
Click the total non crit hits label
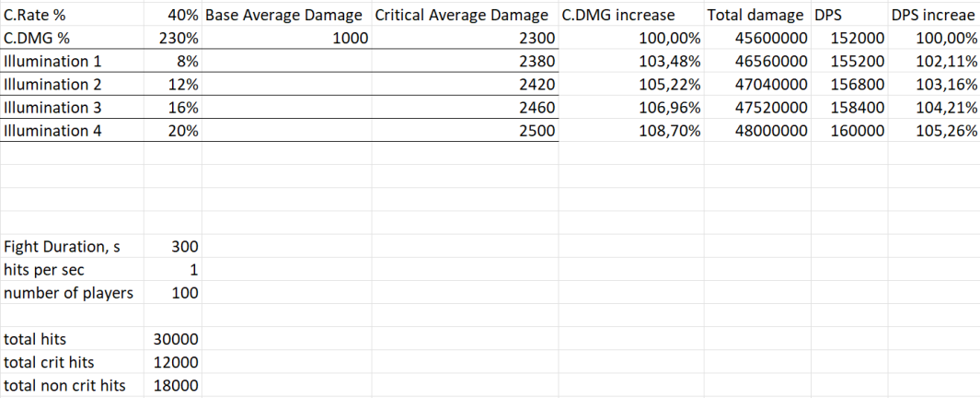pos(64,385)
